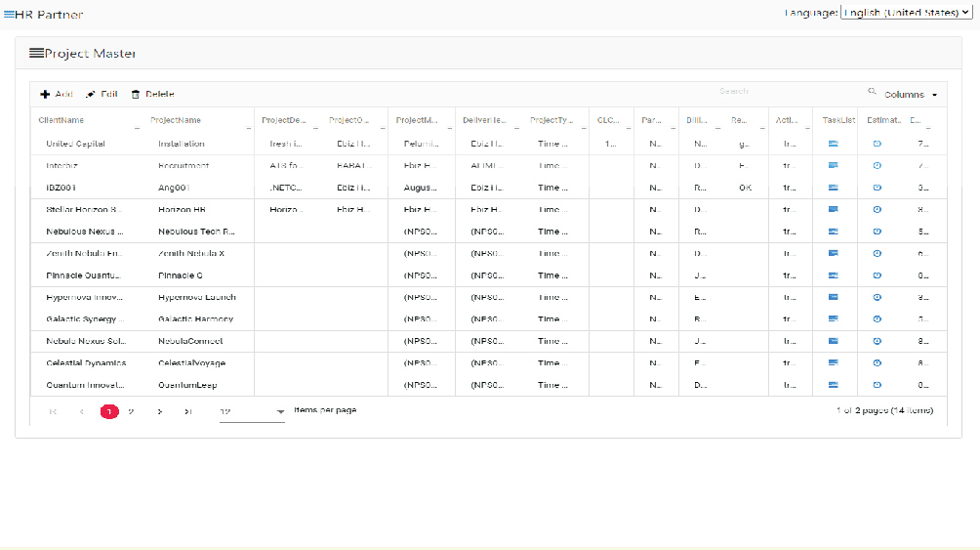Open the items per page dropdown
Viewport: 980px width, 550px height.
click(252, 411)
